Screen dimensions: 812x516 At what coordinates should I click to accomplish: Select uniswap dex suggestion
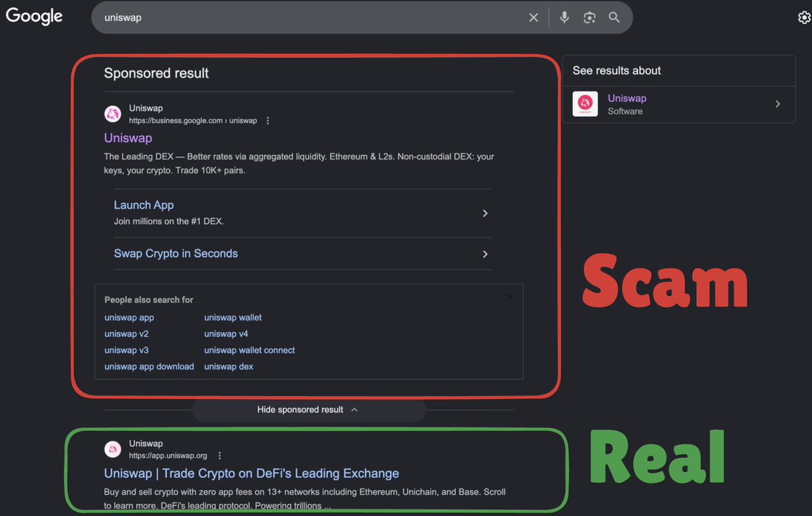(229, 367)
